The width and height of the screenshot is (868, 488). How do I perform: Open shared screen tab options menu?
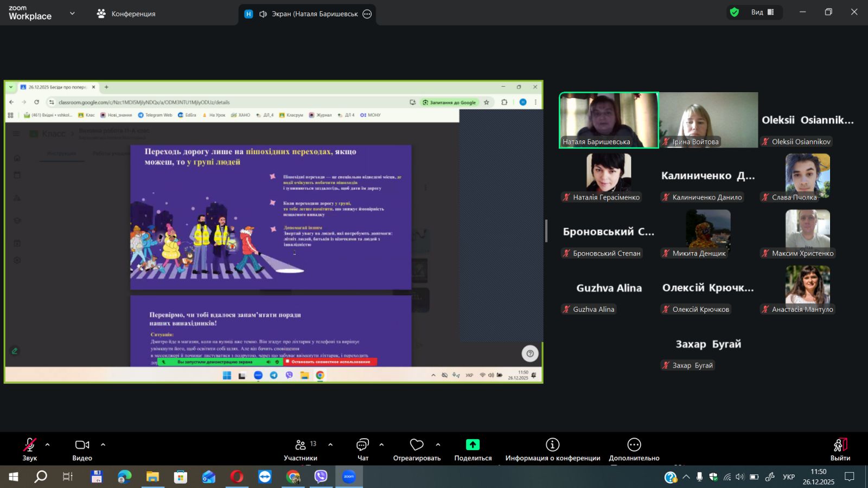[x=367, y=14]
